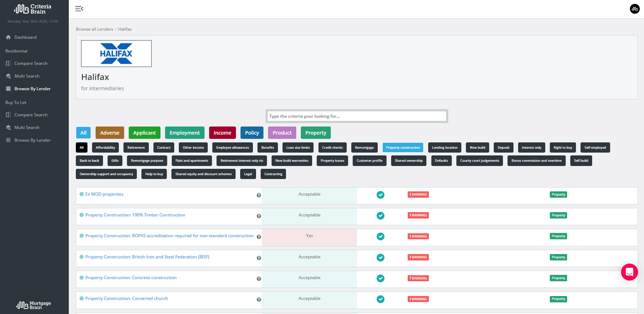This screenshot has width=644, height=314.
Task: Select the blue All category filter
Action: point(83,133)
